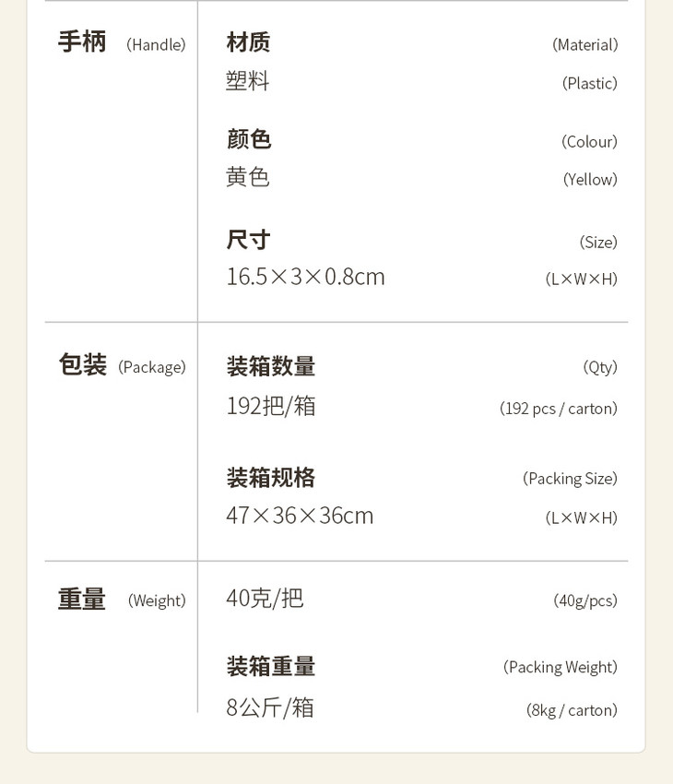Select the 装箱规格 label

tap(271, 478)
